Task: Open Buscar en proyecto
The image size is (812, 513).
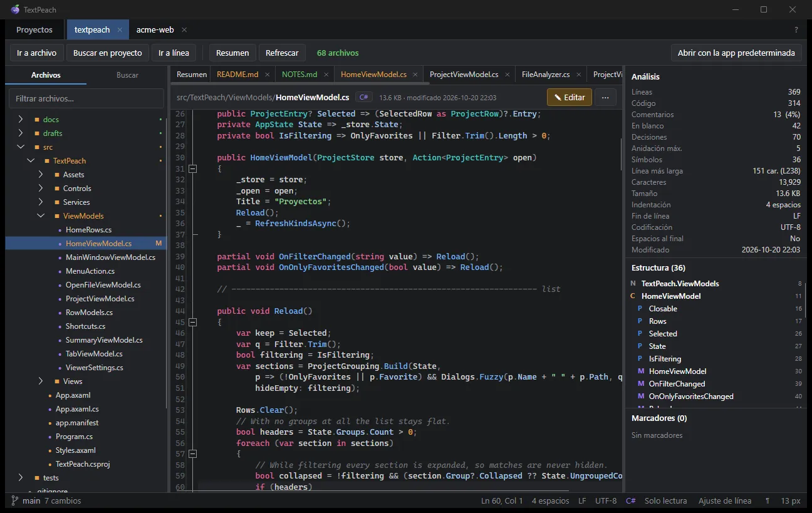Action: [x=108, y=53]
